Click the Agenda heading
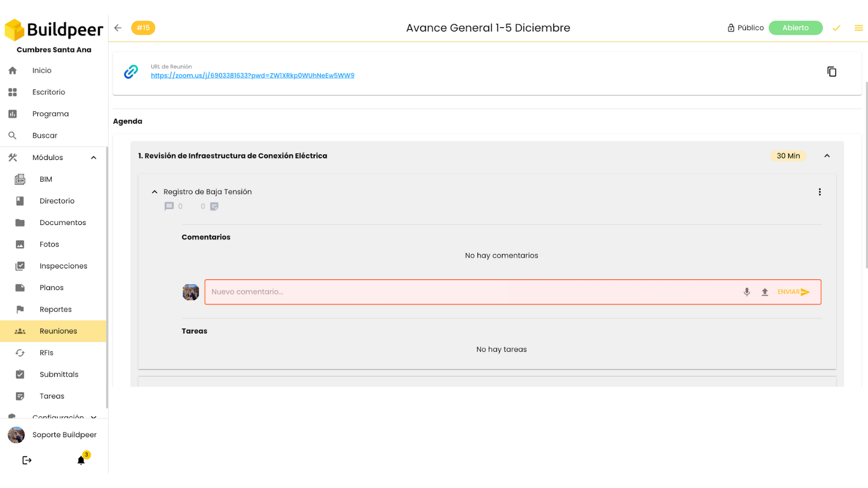868x488 pixels. coord(127,121)
